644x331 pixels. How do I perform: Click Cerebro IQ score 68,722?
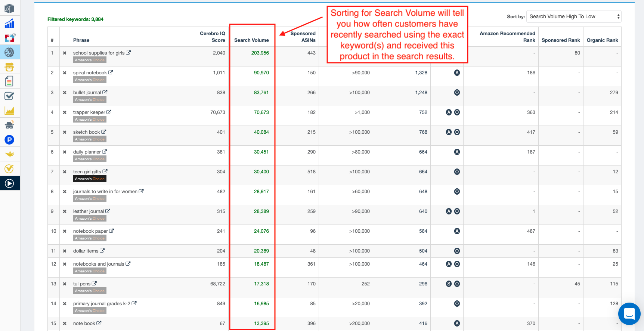218,284
